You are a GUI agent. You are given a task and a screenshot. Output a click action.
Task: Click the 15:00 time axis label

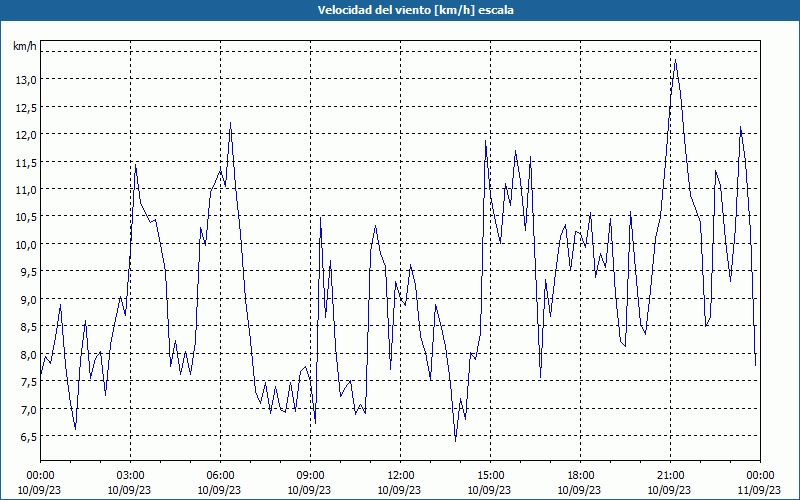pyautogui.click(x=490, y=476)
